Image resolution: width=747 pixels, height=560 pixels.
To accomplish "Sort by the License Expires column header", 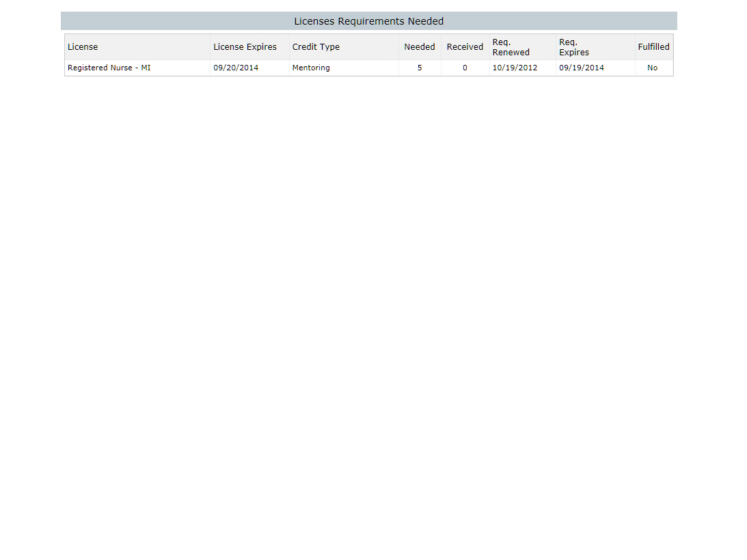I will point(245,47).
